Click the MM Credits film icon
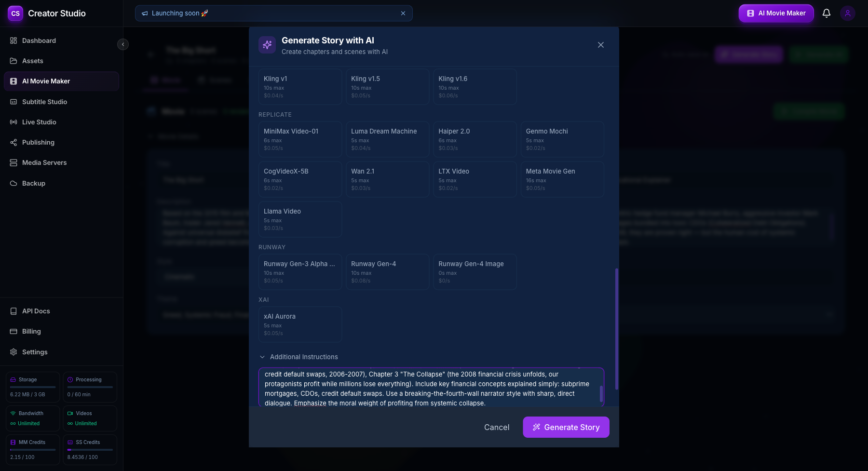 click(x=13, y=442)
